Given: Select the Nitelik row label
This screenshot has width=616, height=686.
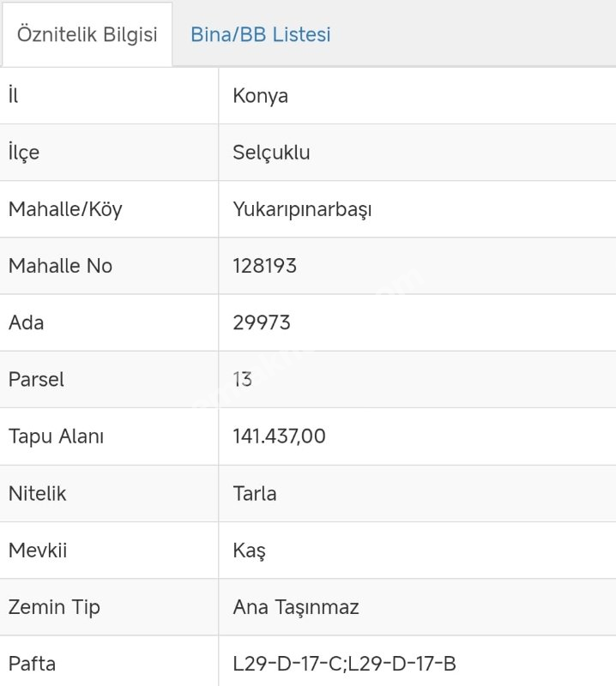Looking at the screenshot, I should point(37,494).
